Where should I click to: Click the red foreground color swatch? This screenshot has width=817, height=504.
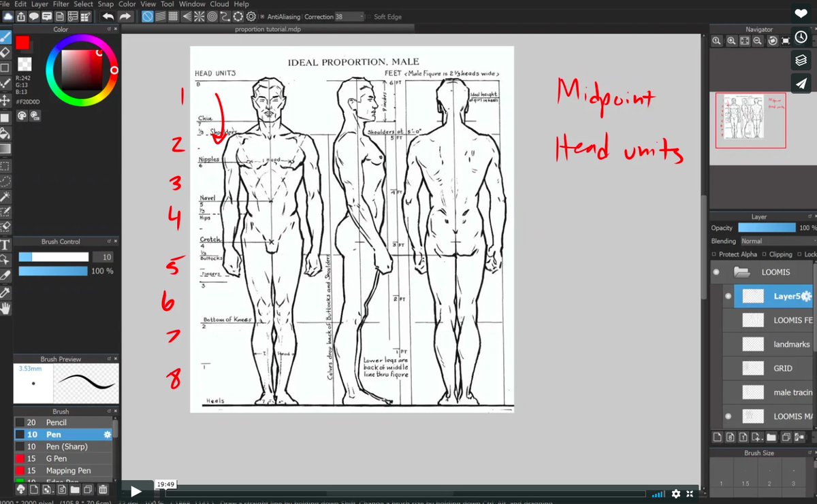(x=22, y=43)
